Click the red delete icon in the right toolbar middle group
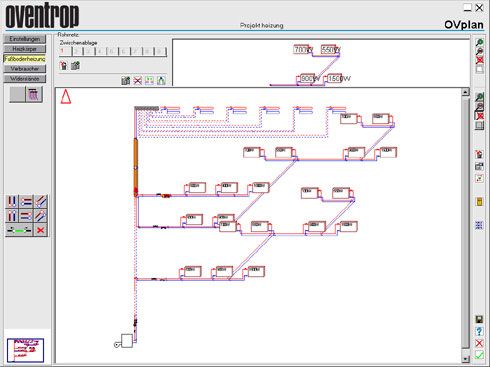Image resolution: width=490 pixels, height=367 pixels. (x=479, y=154)
